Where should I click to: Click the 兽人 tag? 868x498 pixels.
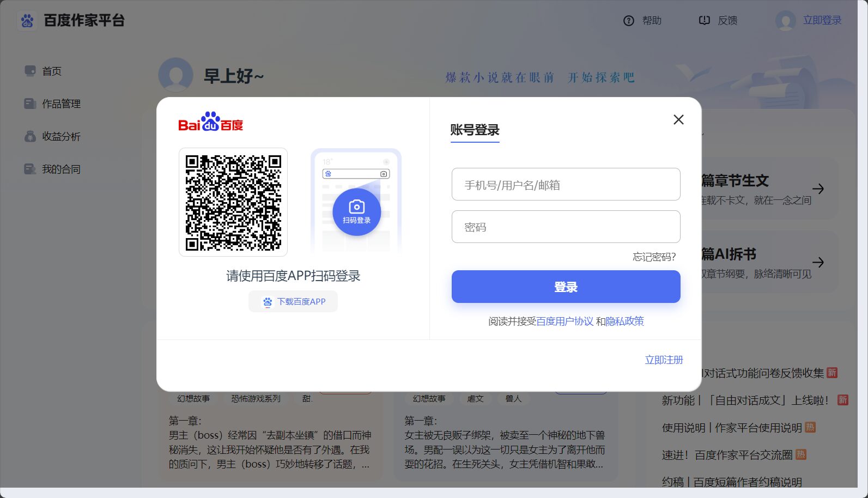coord(513,399)
